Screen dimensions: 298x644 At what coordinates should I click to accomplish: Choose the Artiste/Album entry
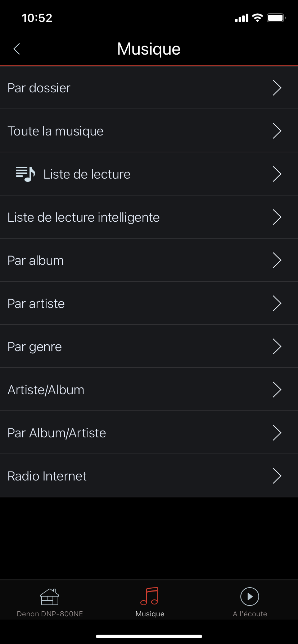(46, 390)
